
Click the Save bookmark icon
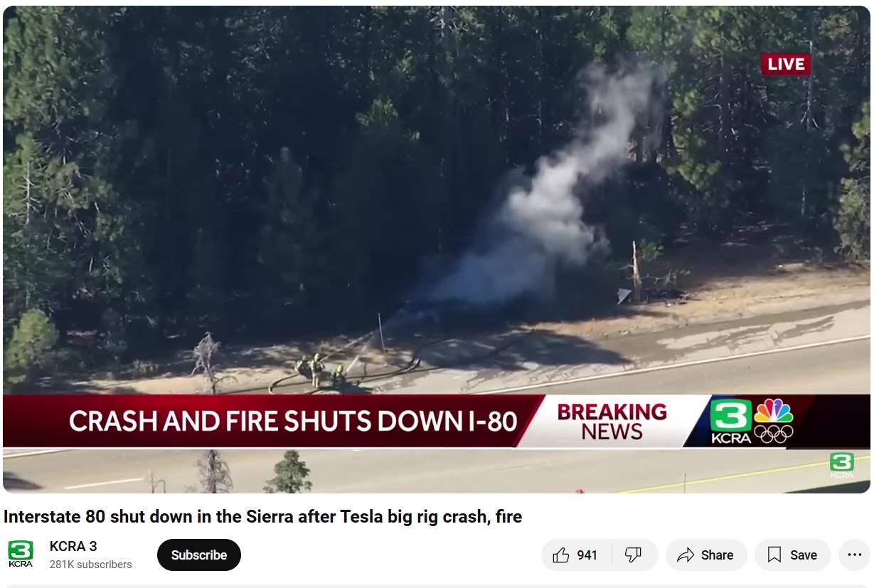(x=774, y=555)
